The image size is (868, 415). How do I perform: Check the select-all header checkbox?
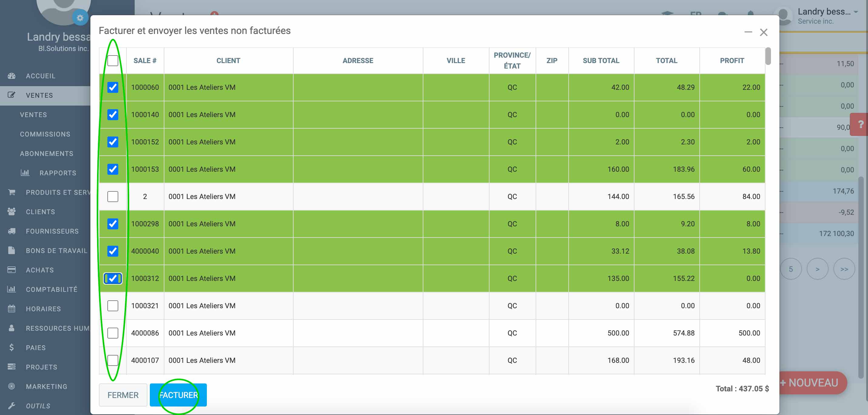coord(113,61)
